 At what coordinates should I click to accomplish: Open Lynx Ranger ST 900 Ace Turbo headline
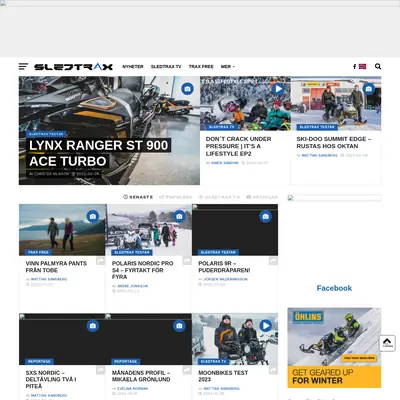coord(99,153)
